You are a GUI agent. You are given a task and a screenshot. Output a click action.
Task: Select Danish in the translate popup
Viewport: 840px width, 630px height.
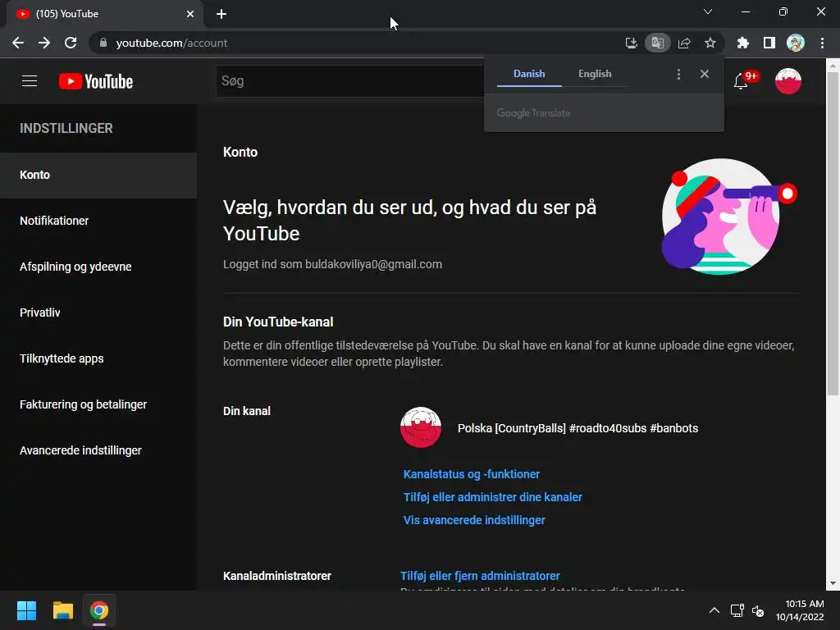pos(529,74)
